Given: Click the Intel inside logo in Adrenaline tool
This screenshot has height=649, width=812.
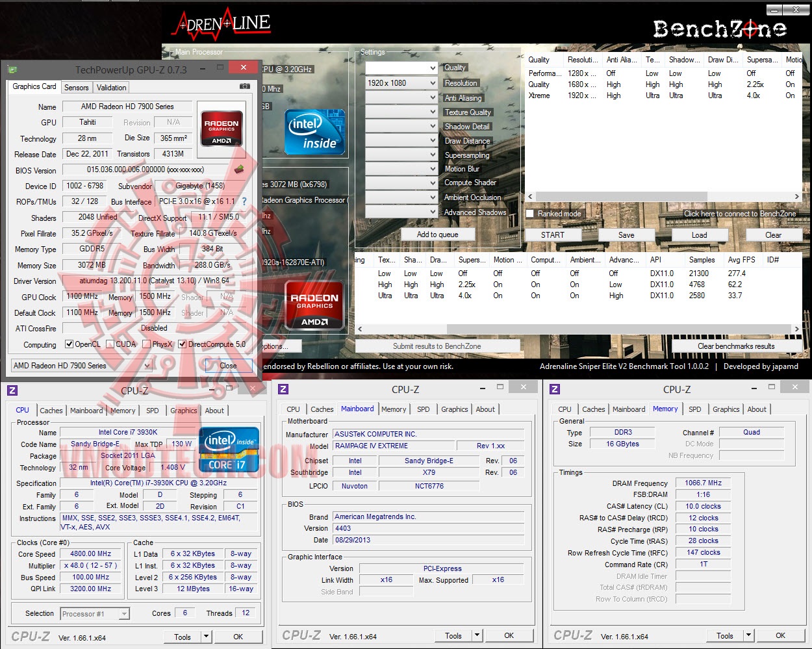Looking at the screenshot, I should tap(314, 132).
